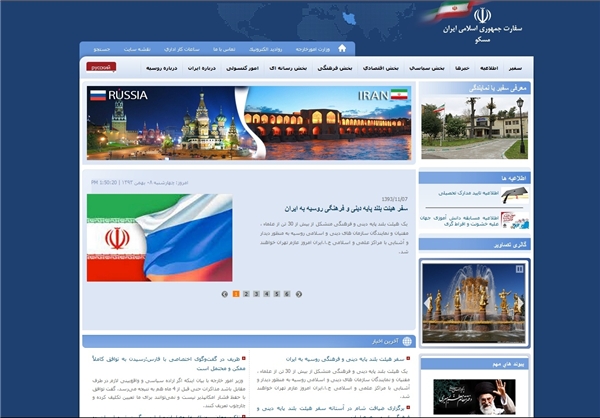
Task: Switch to Russian language (русский)
Action: click(x=101, y=67)
